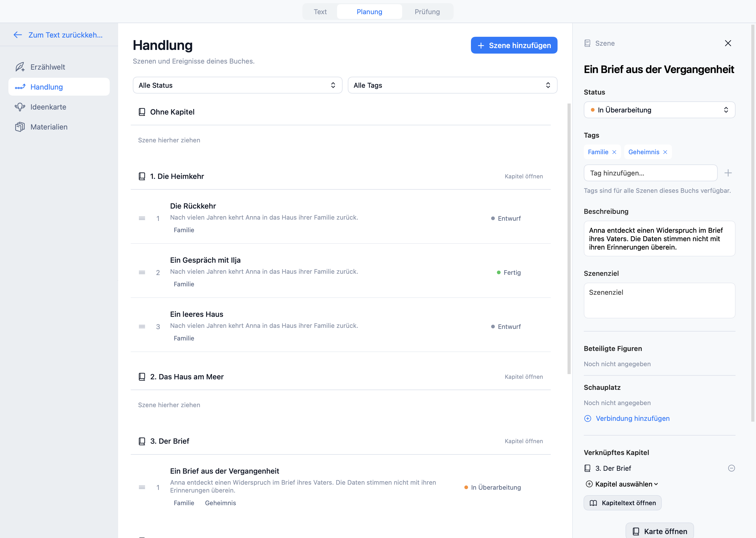
Task: Change the scene status In Überarbeitung dropdown
Action: point(659,110)
